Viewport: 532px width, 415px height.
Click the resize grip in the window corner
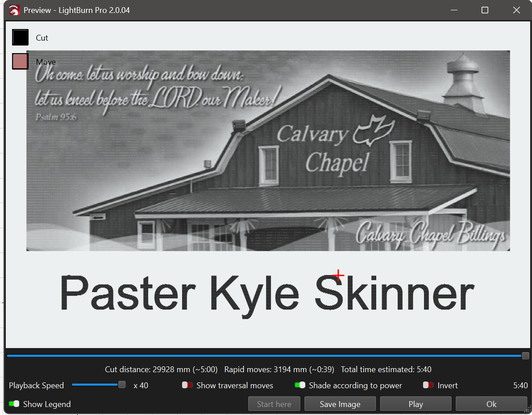click(x=528, y=410)
